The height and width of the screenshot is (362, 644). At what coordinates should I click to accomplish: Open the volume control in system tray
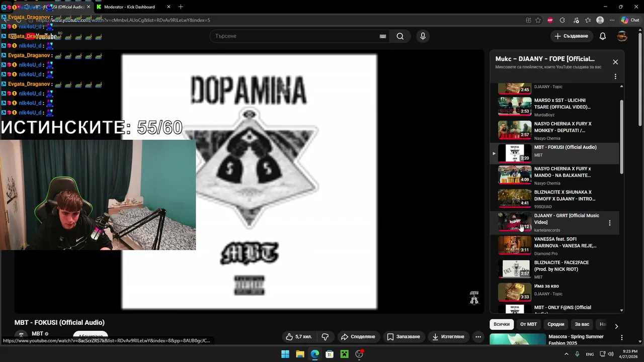tap(611, 354)
